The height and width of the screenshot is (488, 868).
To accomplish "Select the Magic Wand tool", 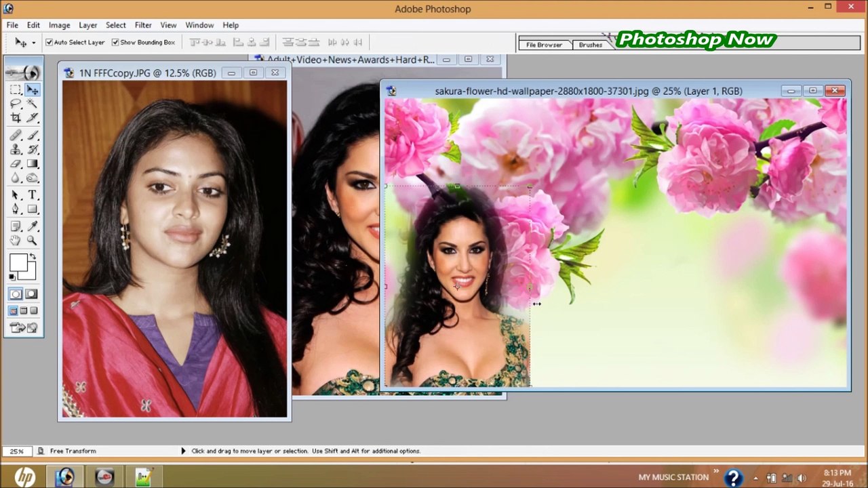I will click(32, 104).
